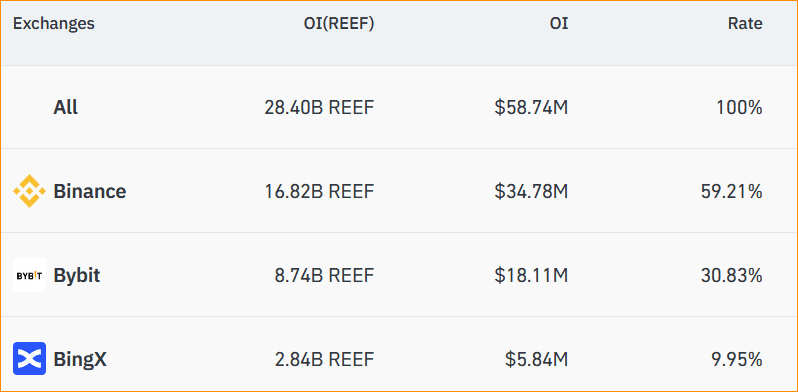Screen dimensions: 798x392
Task: Click BingX's 2.84B REEF value
Action: [x=325, y=359]
